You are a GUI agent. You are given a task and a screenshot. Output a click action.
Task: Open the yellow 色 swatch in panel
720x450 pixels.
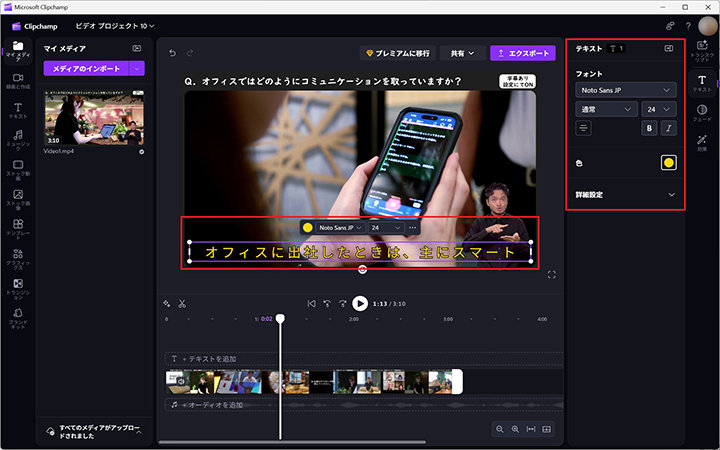[669, 163]
